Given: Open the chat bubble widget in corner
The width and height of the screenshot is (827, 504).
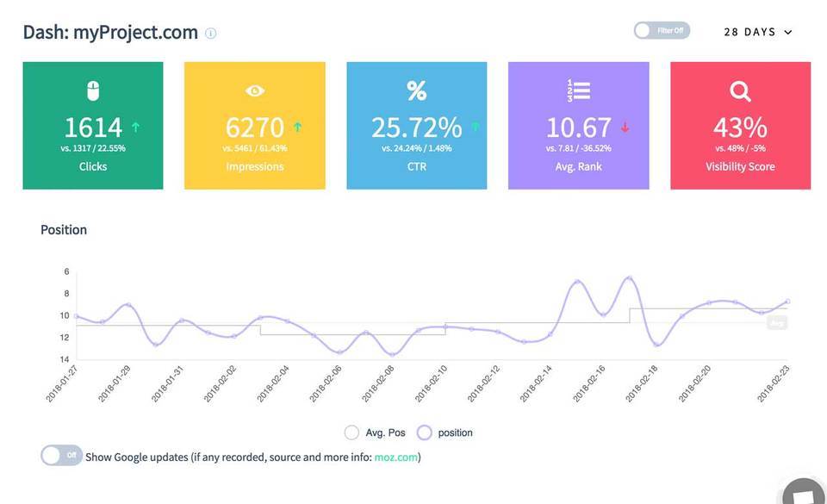Looking at the screenshot, I should (x=805, y=494).
